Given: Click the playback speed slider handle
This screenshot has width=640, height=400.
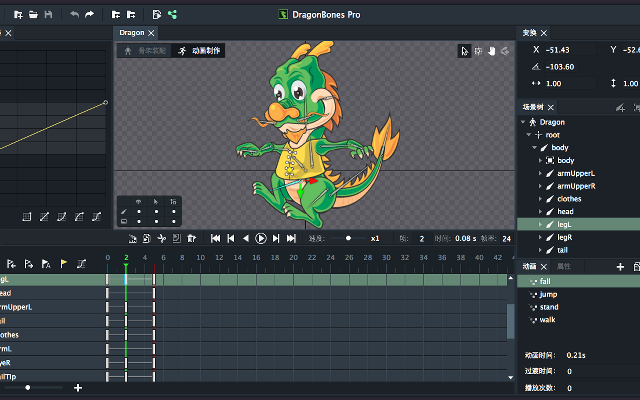Looking at the screenshot, I should [x=348, y=238].
